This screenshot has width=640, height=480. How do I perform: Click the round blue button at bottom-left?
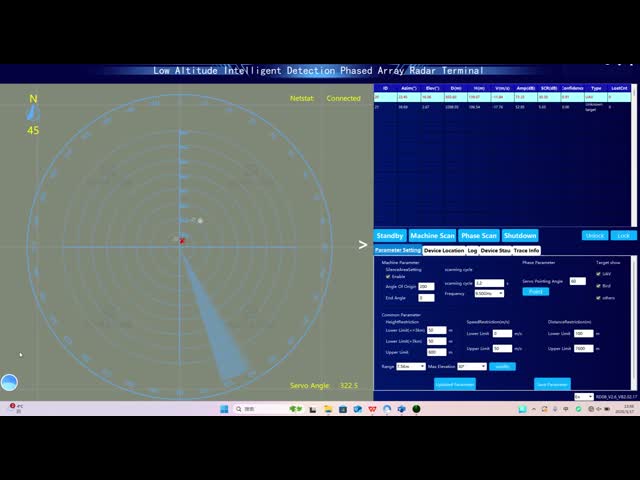click(9, 382)
